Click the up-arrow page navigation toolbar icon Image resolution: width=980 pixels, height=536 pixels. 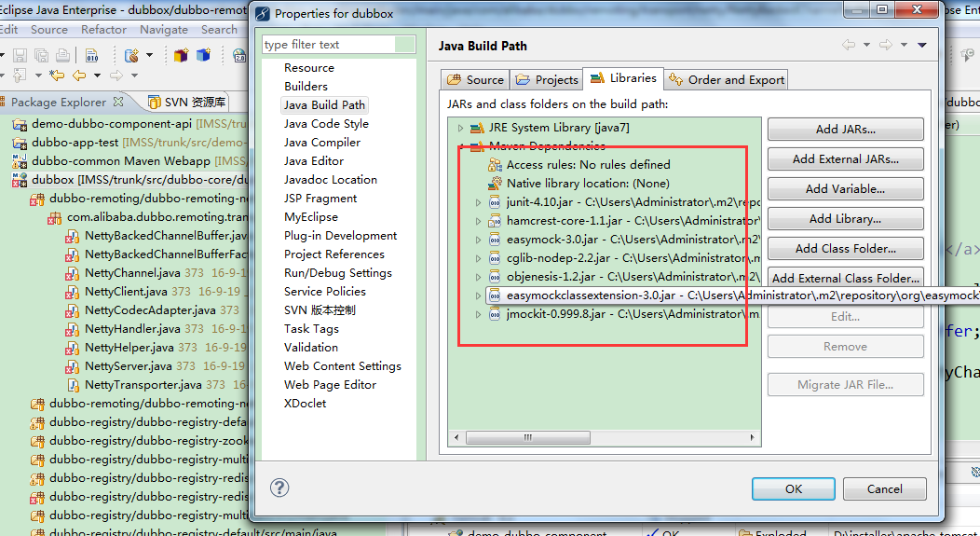[20, 76]
